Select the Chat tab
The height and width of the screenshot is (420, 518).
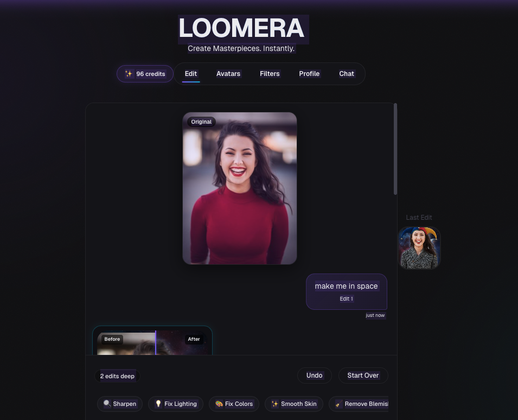coord(347,74)
